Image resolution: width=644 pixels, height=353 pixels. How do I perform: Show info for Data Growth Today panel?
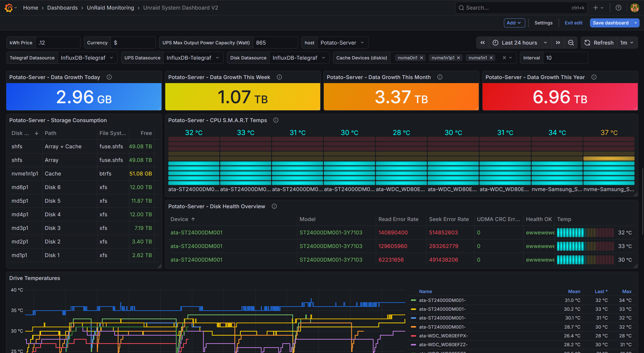pyautogui.click(x=109, y=77)
